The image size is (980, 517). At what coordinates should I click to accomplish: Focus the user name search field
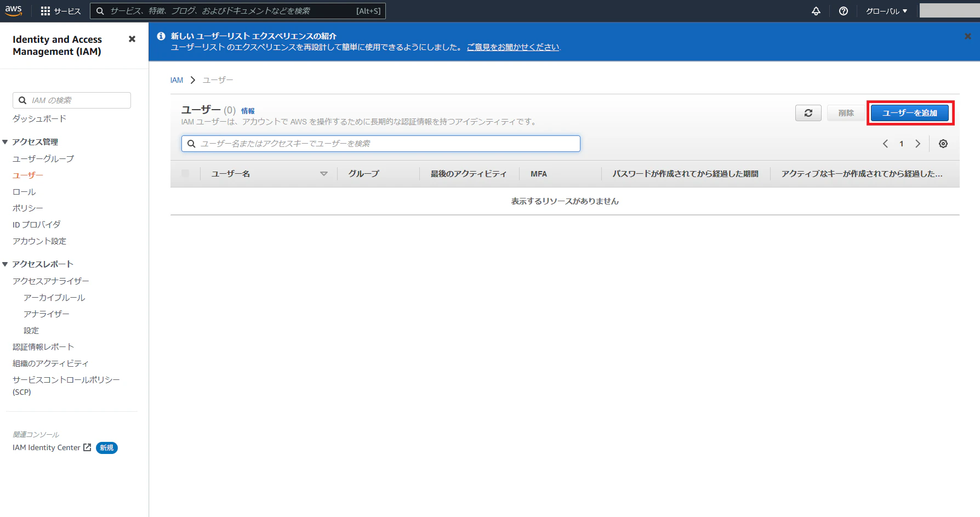tap(381, 144)
